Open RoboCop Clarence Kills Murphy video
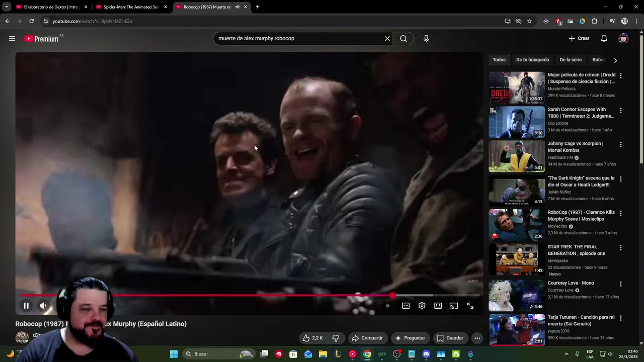 (x=581, y=216)
